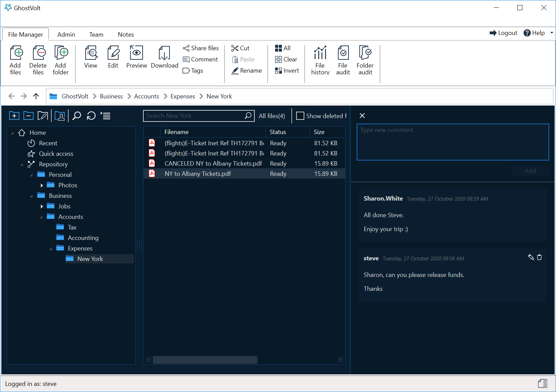Click Tags in the ribbon

point(193,71)
